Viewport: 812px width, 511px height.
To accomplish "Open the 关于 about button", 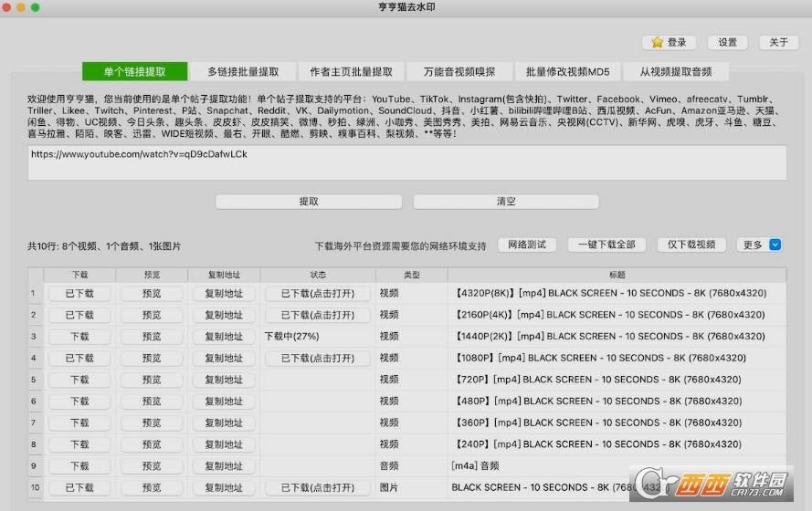I will (778, 42).
